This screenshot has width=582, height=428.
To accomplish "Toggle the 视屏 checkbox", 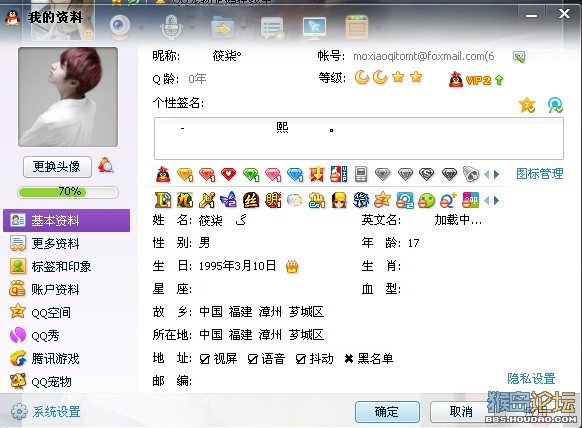I will 205,359.
